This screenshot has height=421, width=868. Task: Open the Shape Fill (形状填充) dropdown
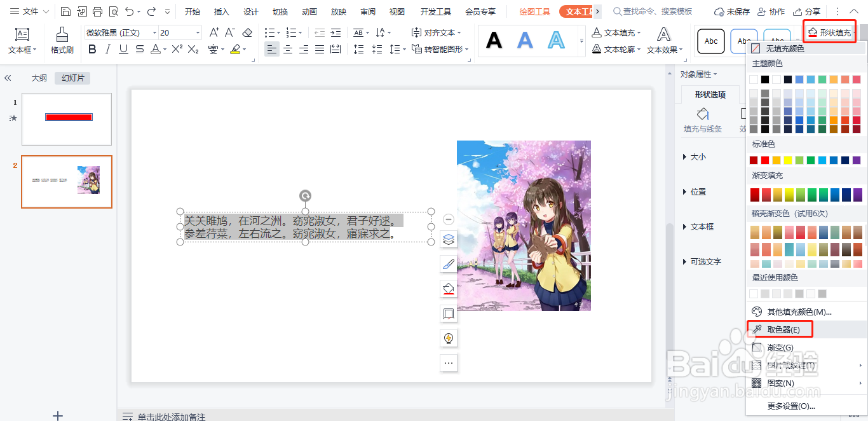pos(830,32)
